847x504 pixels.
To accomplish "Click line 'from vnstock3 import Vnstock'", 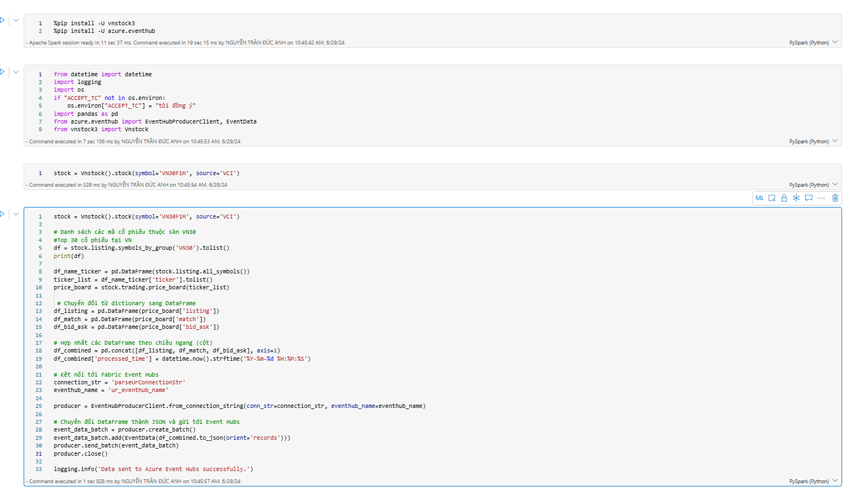I will [x=101, y=130].
